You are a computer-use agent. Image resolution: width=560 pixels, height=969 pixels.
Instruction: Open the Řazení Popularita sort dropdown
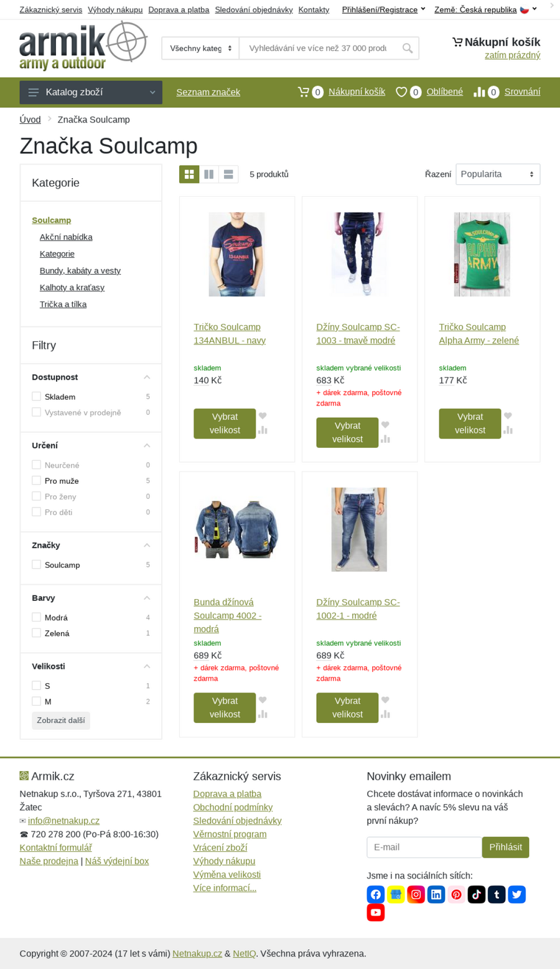click(498, 174)
